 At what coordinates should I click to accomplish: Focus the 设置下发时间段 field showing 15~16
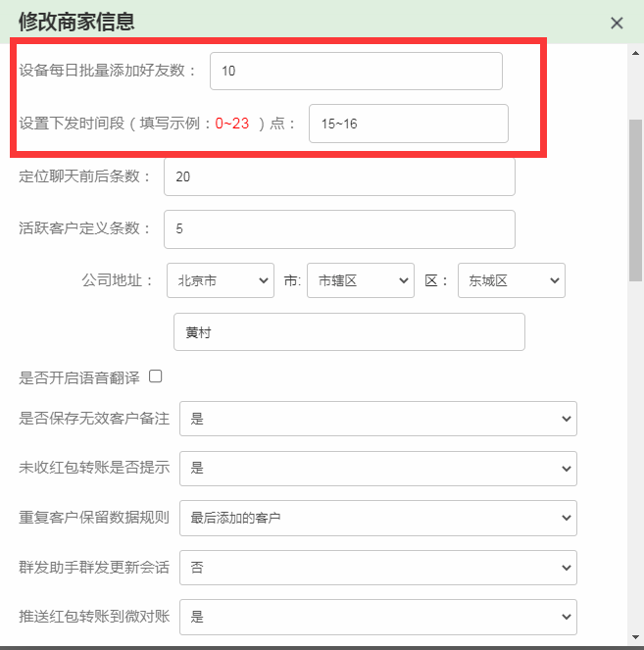tap(408, 124)
